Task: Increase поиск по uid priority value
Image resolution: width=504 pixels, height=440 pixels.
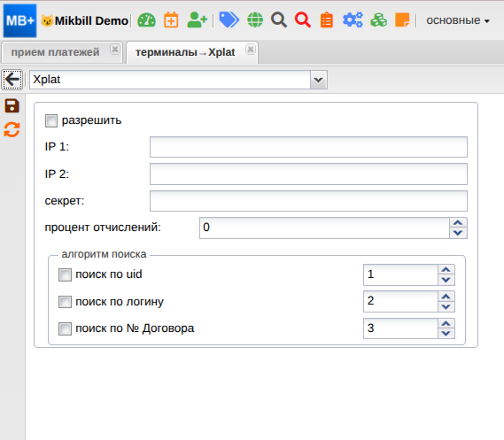Action: (x=446, y=270)
